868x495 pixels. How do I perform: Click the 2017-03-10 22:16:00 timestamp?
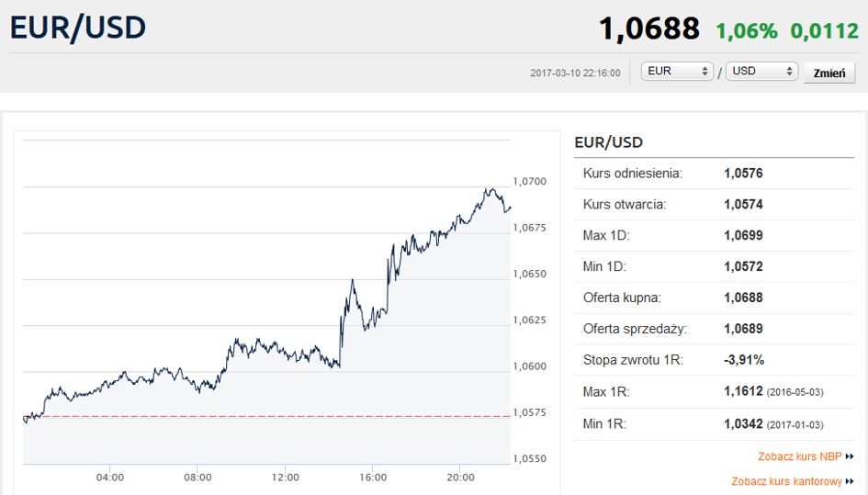click(x=575, y=73)
